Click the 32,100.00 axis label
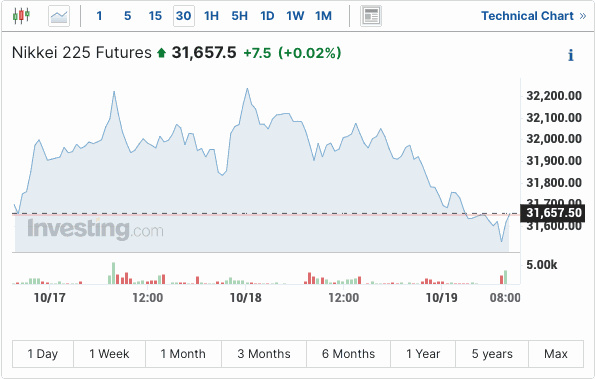Screen dimensions: 595x379 click(554, 118)
